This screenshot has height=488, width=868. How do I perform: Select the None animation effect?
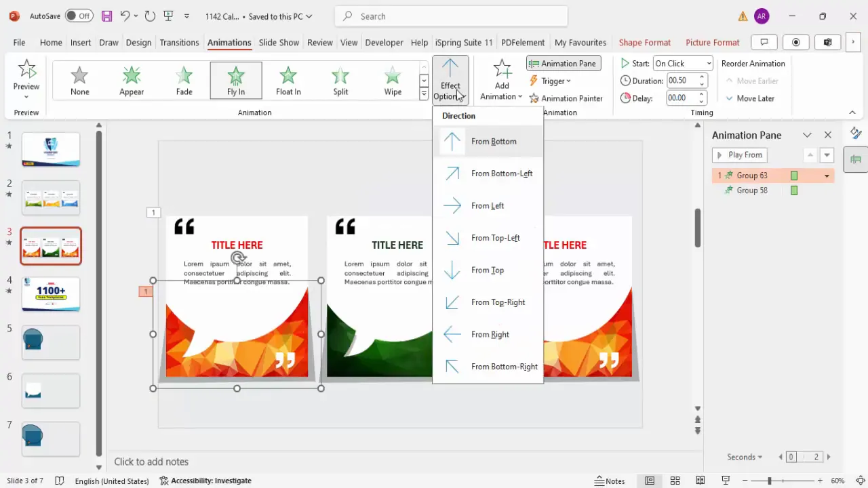(x=79, y=80)
